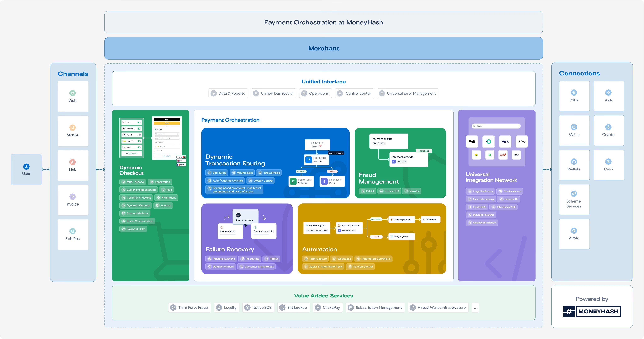Click the Link channel chain icon
644x339 pixels.
tap(72, 162)
